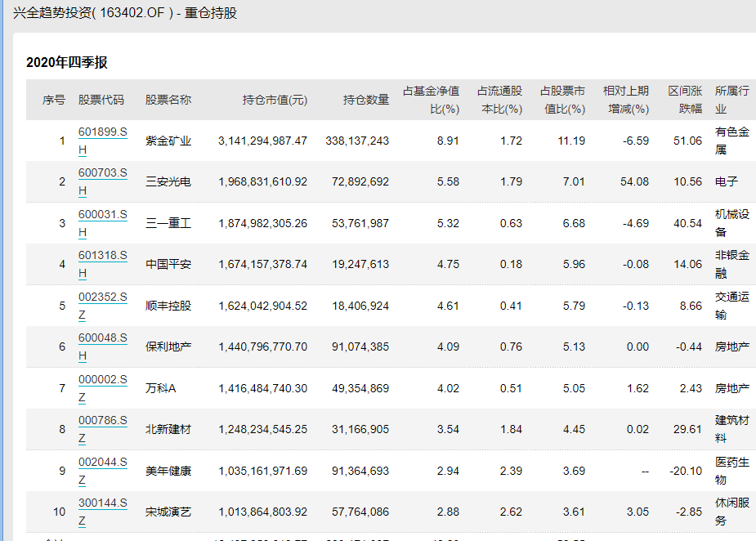This screenshot has height=541, width=756.
Task: Click holding quantity 91,364,693
Action: (360, 471)
